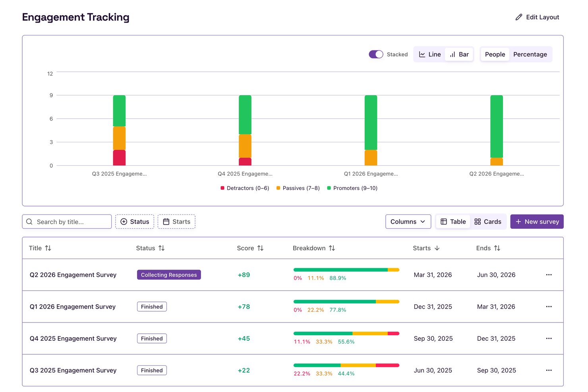Create a New survey
The image size is (588, 392).
(x=537, y=222)
